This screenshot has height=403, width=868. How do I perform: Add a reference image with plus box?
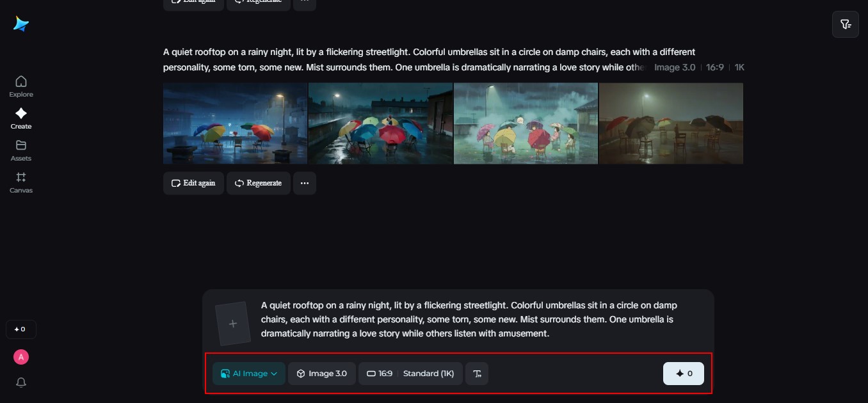click(232, 324)
